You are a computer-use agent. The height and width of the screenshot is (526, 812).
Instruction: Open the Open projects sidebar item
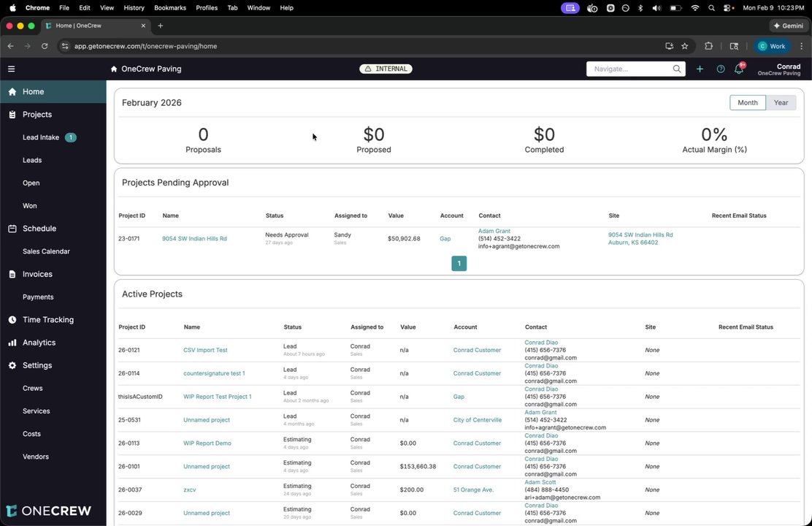(31, 183)
